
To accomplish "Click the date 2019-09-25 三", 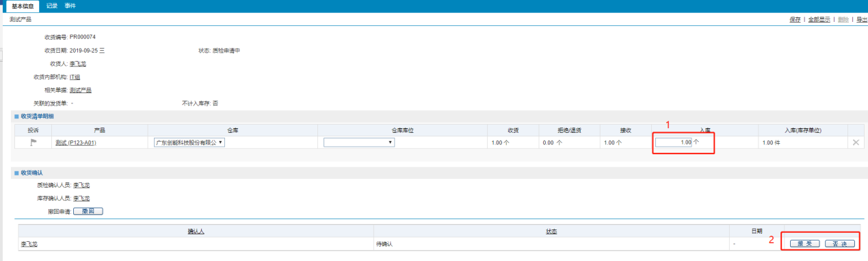I will [87, 51].
